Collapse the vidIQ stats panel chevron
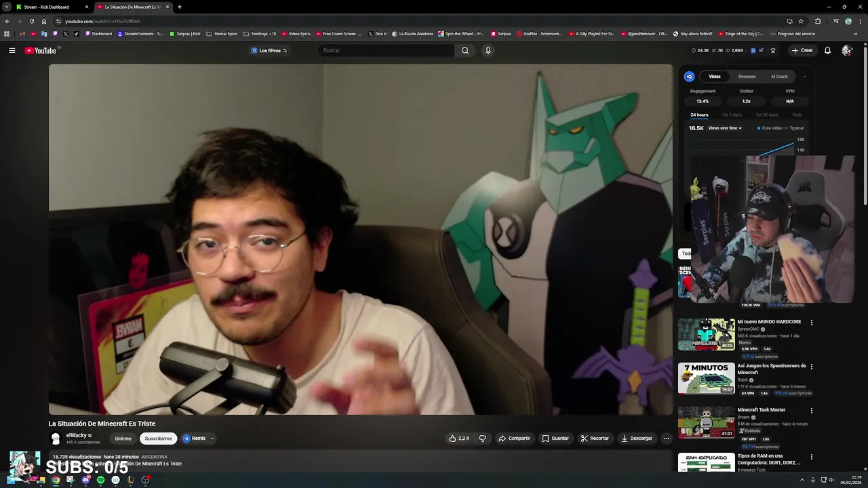Viewport: 868px width, 488px height. click(x=804, y=77)
